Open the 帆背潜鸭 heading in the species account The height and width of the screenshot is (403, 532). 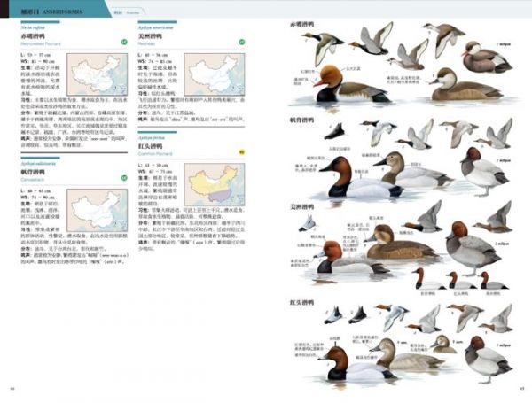(33, 172)
